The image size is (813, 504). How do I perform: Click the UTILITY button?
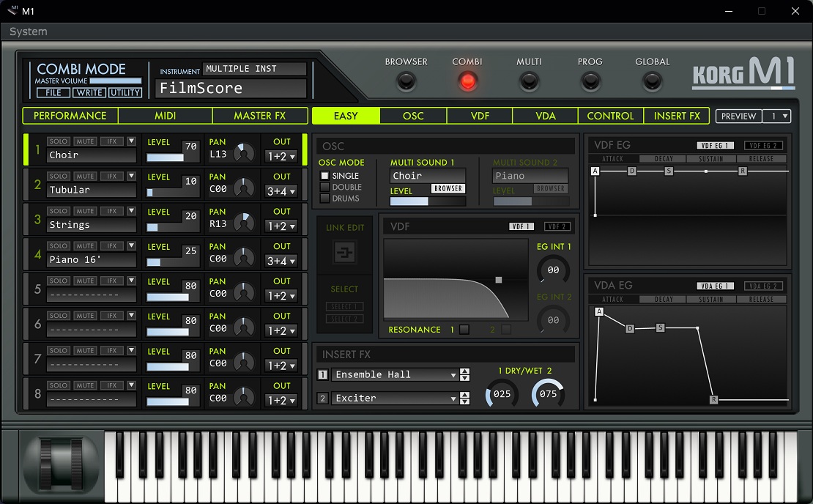(x=125, y=92)
